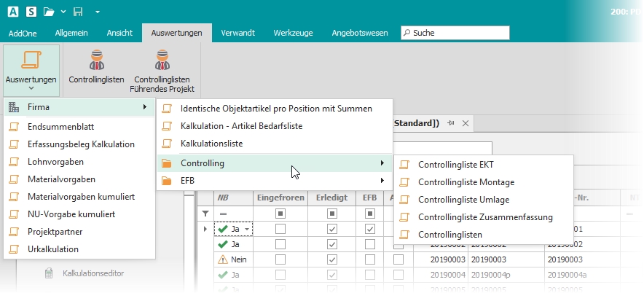Viewport: 644px width, 293px height.
Task: Toggle Eingefroren checkbox in 20190003 row
Action: tap(280, 259)
